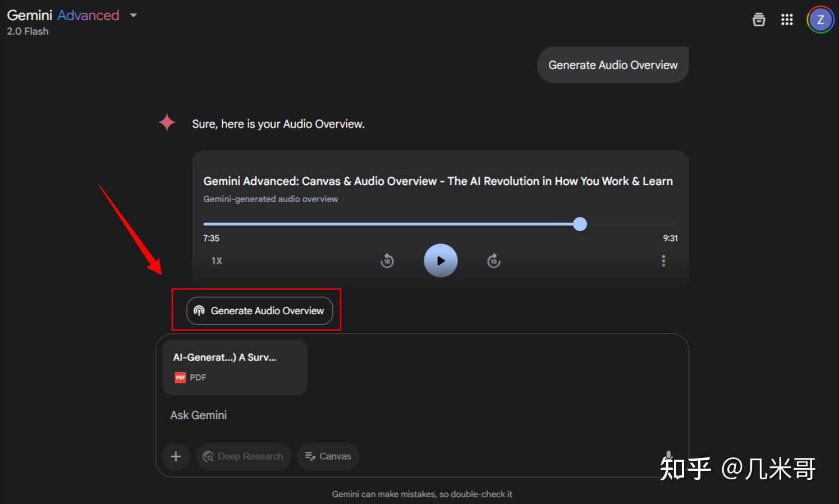Click the Gemini sparkle response icon
The width and height of the screenshot is (839, 504).
[x=167, y=122]
